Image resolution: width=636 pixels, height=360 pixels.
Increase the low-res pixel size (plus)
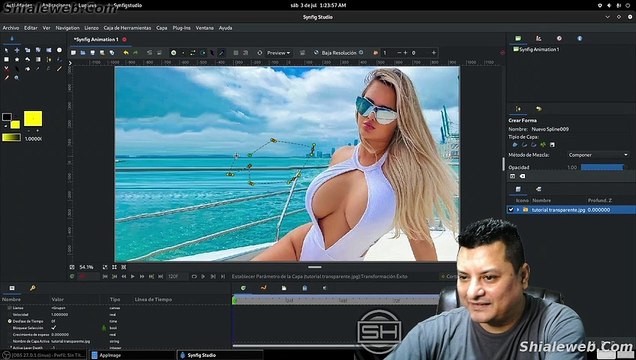(x=405, y=53)
